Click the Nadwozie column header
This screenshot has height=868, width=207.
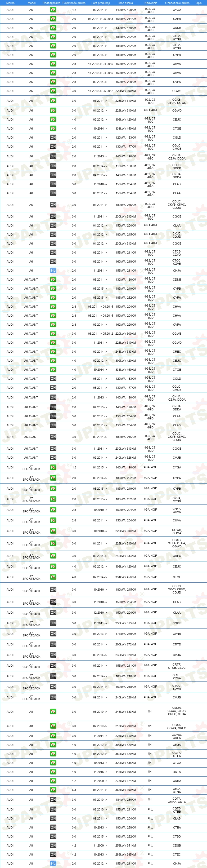(x=151, y=3)
